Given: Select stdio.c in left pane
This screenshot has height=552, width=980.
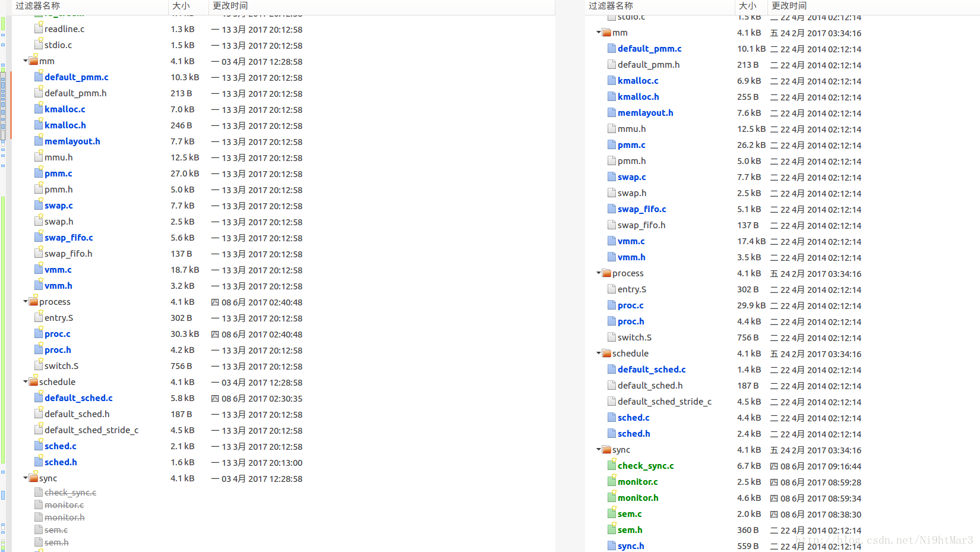Looking at the screenshot, I should point(58,45).
